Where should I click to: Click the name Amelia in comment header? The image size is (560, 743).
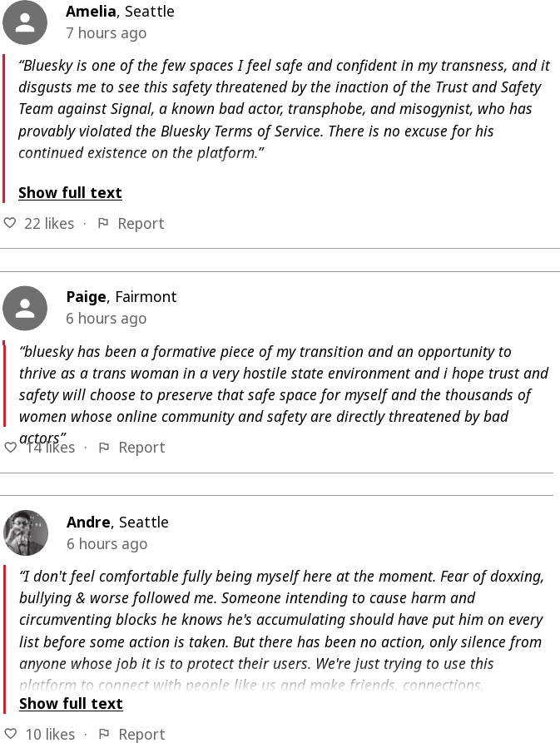click(92, 12)
